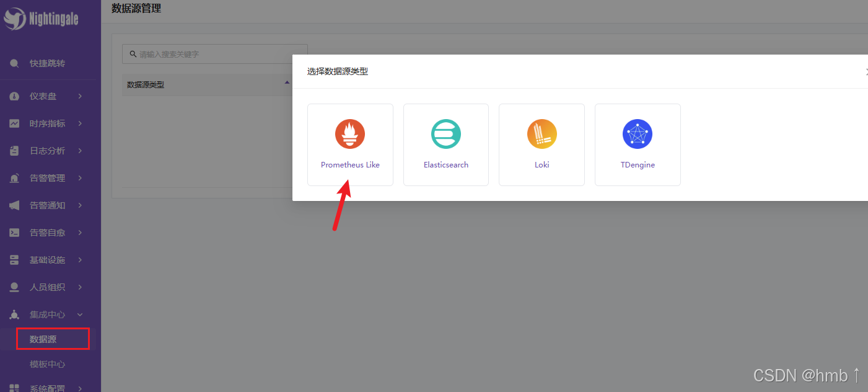Click the time-series metrics chart icon
Screen dimensions: 868x392
[14, 123]
